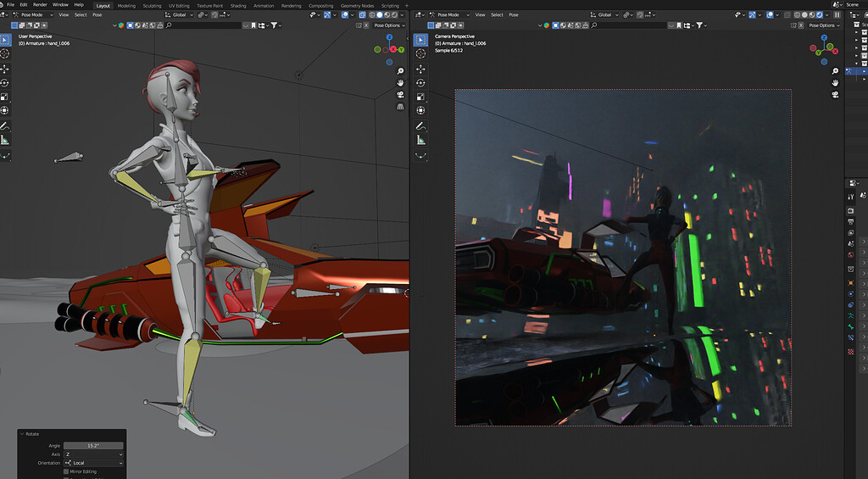
Task: Select the Rotate tool in right viewport
Action: pyautogui.click(x=420, y=82)
